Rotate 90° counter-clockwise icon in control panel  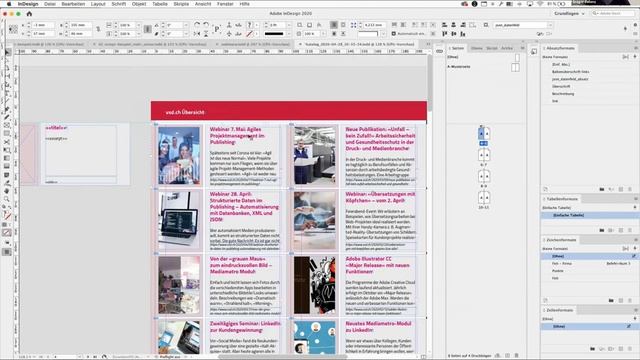[206, 25]
